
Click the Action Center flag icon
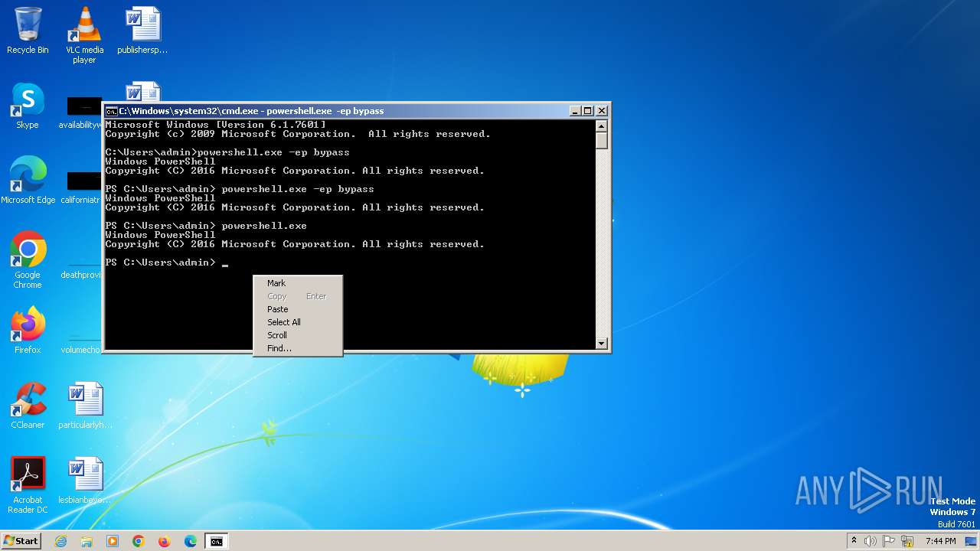(889, 541)
